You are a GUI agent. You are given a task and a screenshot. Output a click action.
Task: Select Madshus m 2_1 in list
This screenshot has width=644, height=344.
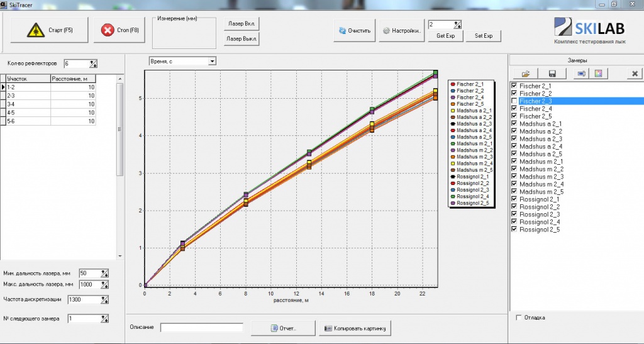(541, 162)
